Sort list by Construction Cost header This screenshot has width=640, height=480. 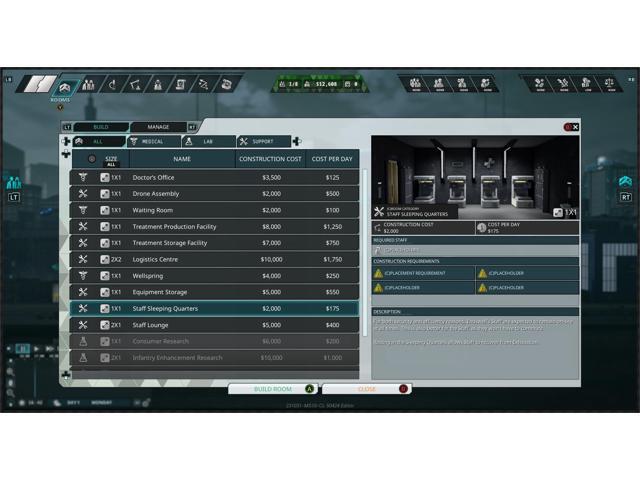270,159
